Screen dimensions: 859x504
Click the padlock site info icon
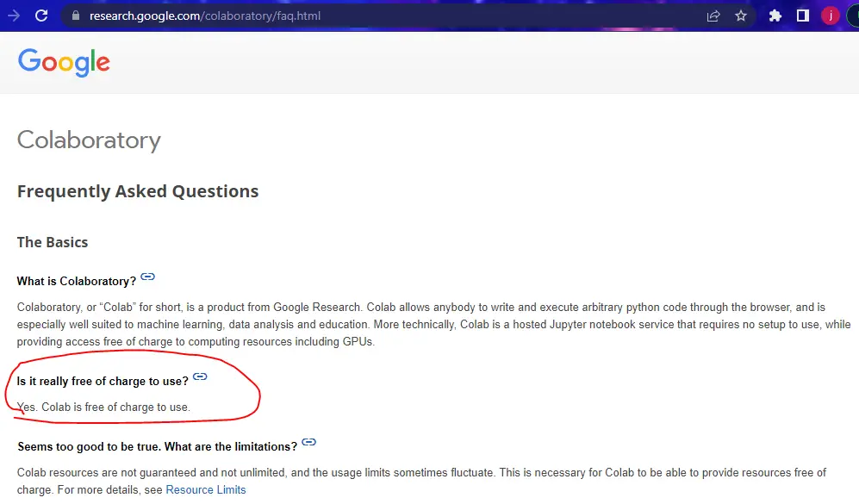[76, 16]
